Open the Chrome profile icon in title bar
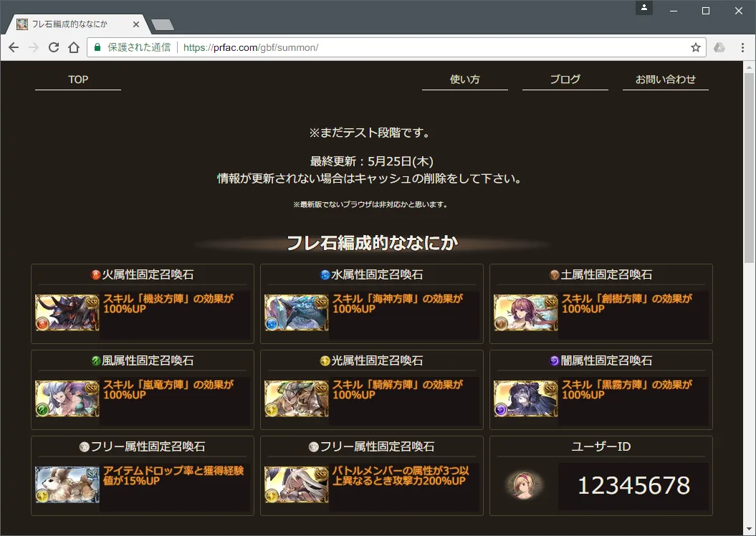 [x=643, y=8]
